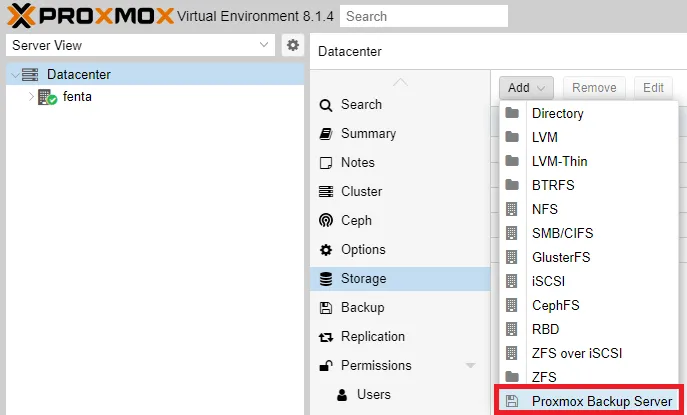Click the Storage database icon
Screen dimensions: 687x415
pos(326,279)
